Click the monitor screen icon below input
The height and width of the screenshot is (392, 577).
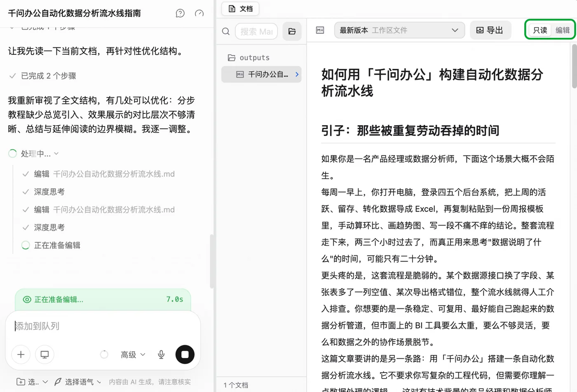tap(45, 354)
